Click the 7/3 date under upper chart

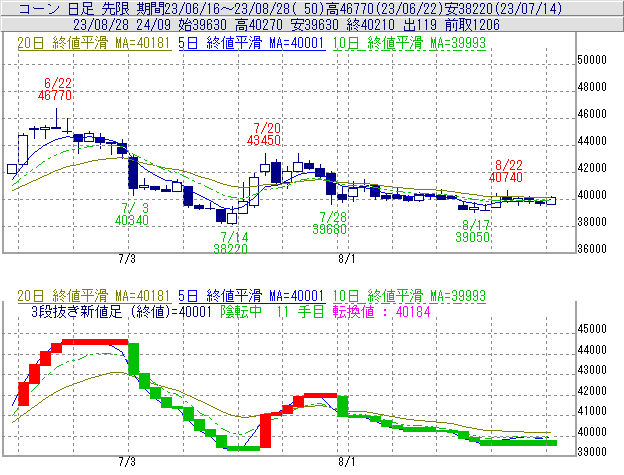point(127,259)
